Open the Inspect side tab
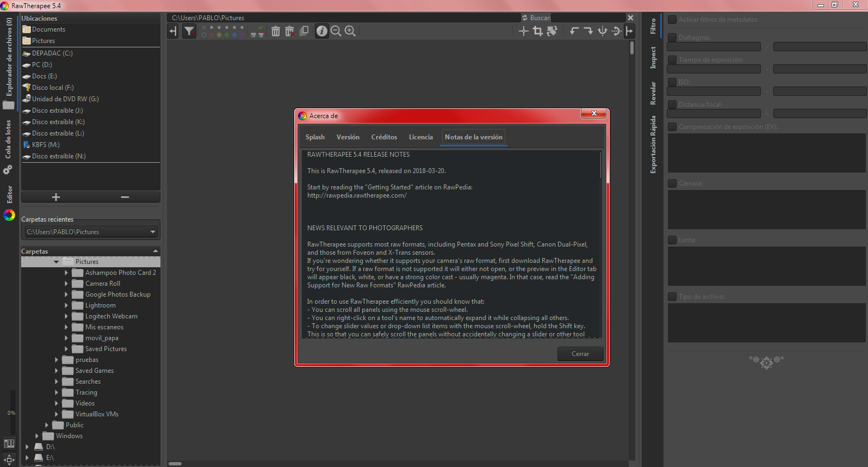The image size is (868, 467). click(653, 58)
